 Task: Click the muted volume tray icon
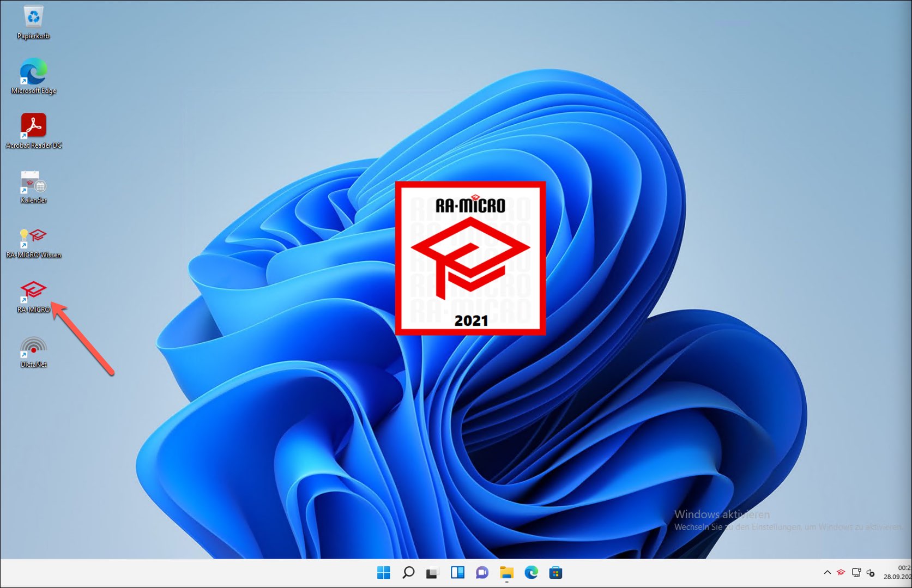[x=871, y=573]
